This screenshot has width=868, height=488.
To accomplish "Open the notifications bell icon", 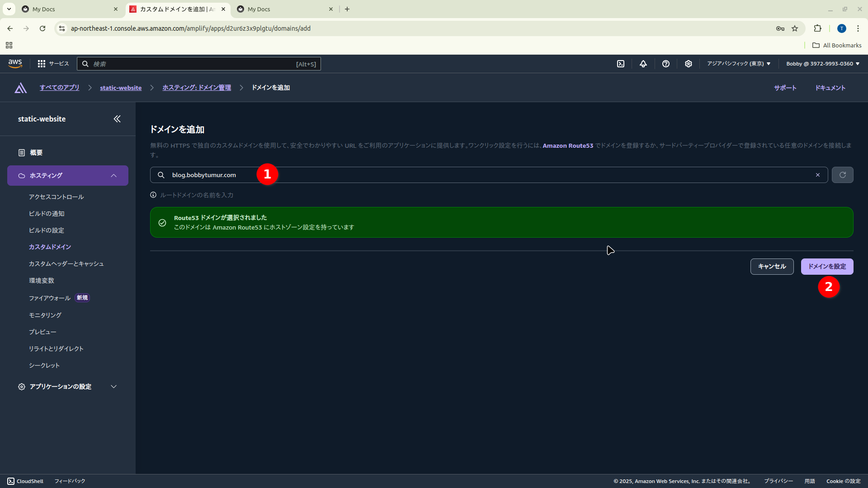I will 643,64.
